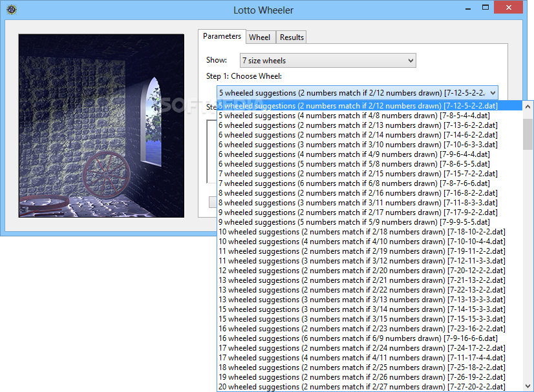The image size is (534, 392).
Task: Choose wheel 7-22-13-2-2.dat
Action: (x=369, y=290)
